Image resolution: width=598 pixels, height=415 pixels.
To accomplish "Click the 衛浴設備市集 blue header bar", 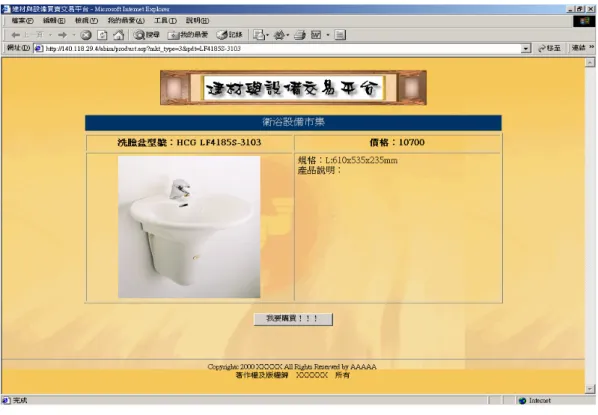I will (x=293, y=122).
